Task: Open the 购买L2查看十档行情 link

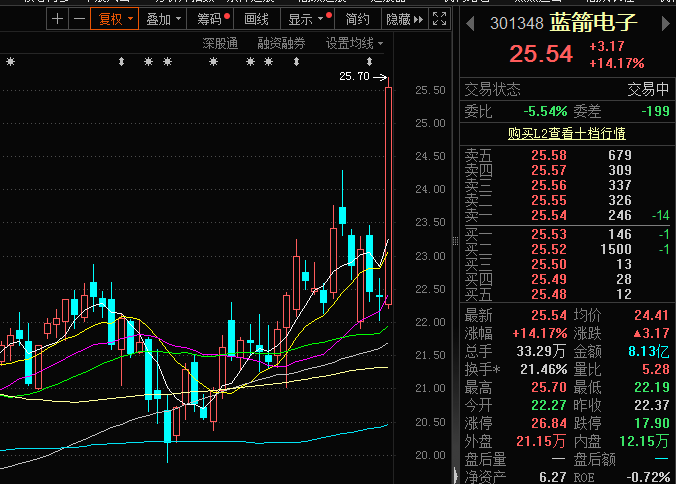Action: [566, 133]
